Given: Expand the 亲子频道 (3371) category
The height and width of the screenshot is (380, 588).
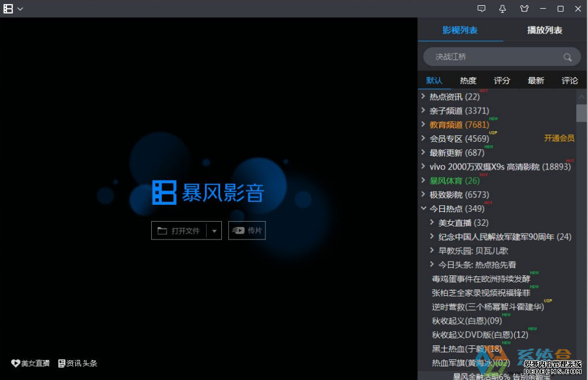Looking at the screenshot, I should [x=423, y=110].
